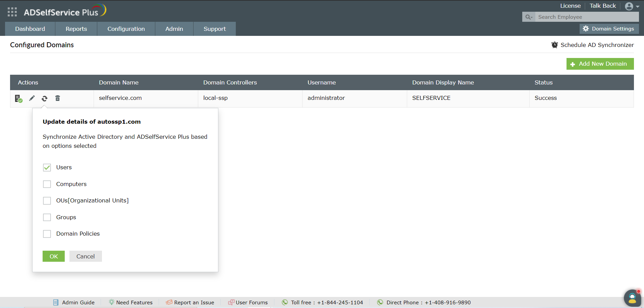The width and height of the screenshot is (644, 308).
Task: Uncheck the Users checkbox
Action: click(47, 168)
